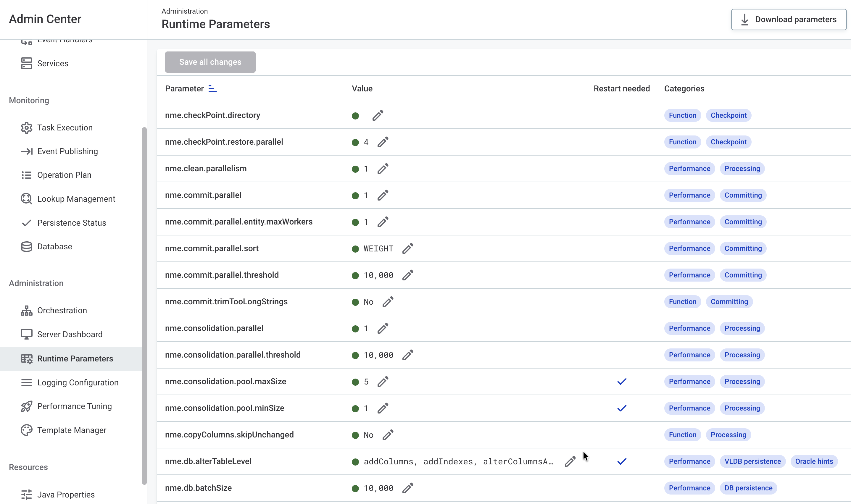Click parameter name nme.db.alterTableLevel

point(208,461)
